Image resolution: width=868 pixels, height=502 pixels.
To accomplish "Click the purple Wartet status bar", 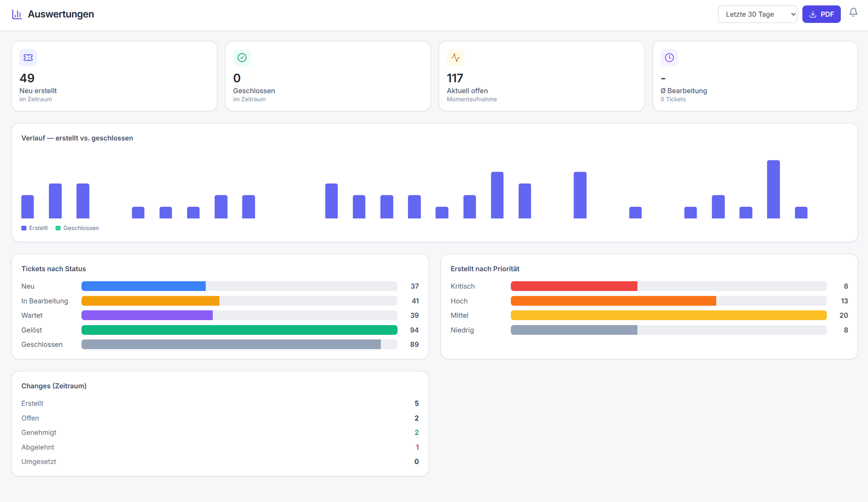I will [x=147, y=315].
